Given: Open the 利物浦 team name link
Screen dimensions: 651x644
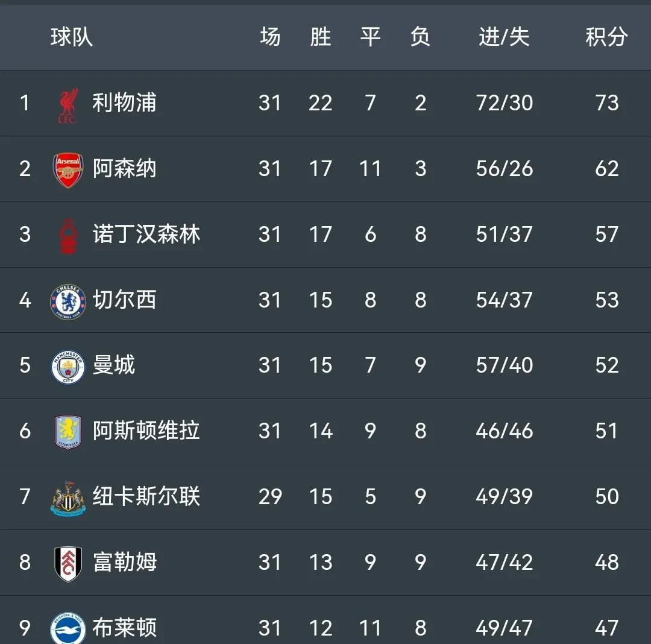Looking at the screenshot, I should pos(124,103).
